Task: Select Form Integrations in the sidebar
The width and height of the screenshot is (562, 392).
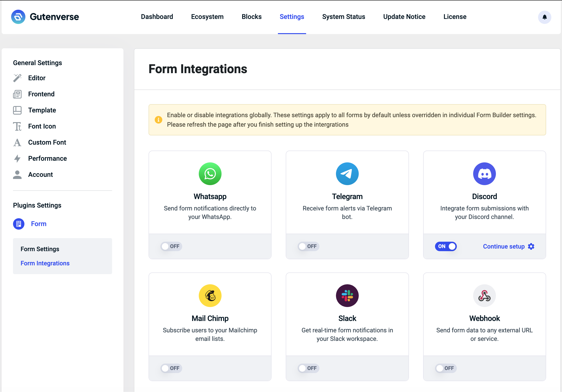Action: 45,263
